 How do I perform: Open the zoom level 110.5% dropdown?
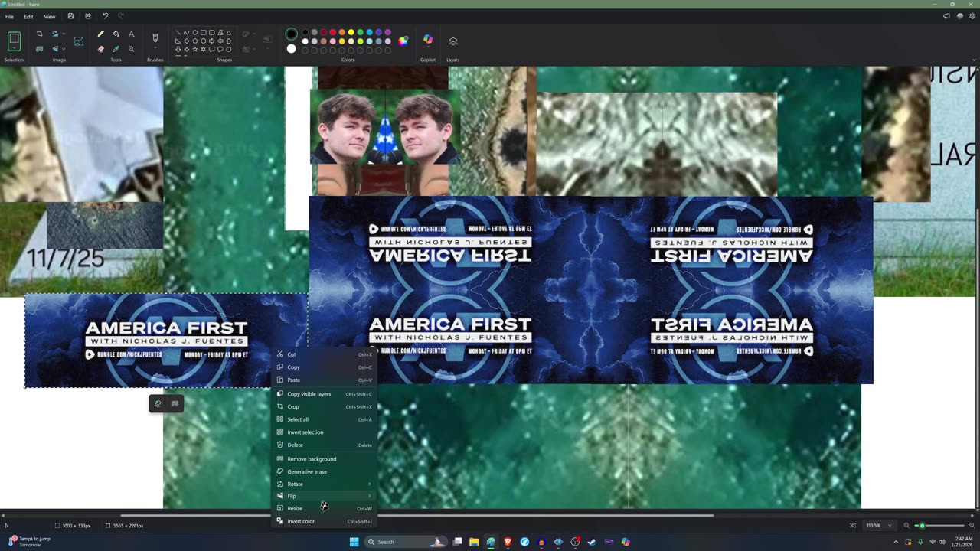pyautogui.click(x=889, y=526)
